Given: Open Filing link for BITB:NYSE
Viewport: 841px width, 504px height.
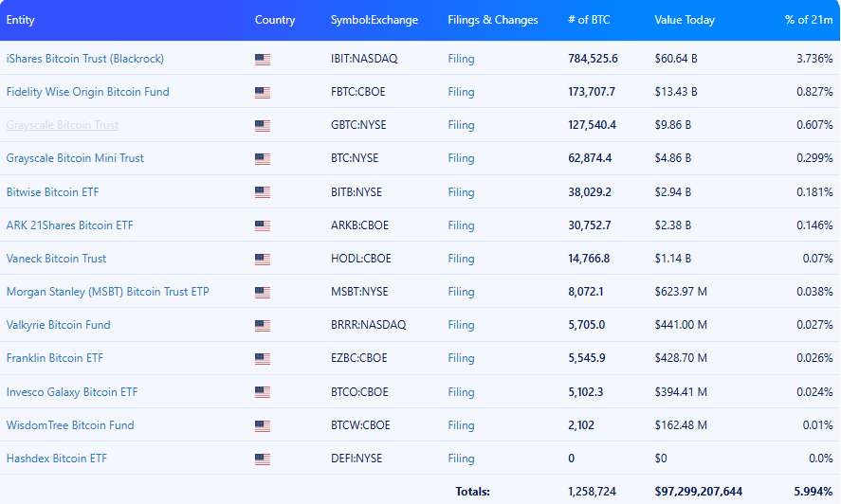Looking at the screenshot, I should point(461,192).
